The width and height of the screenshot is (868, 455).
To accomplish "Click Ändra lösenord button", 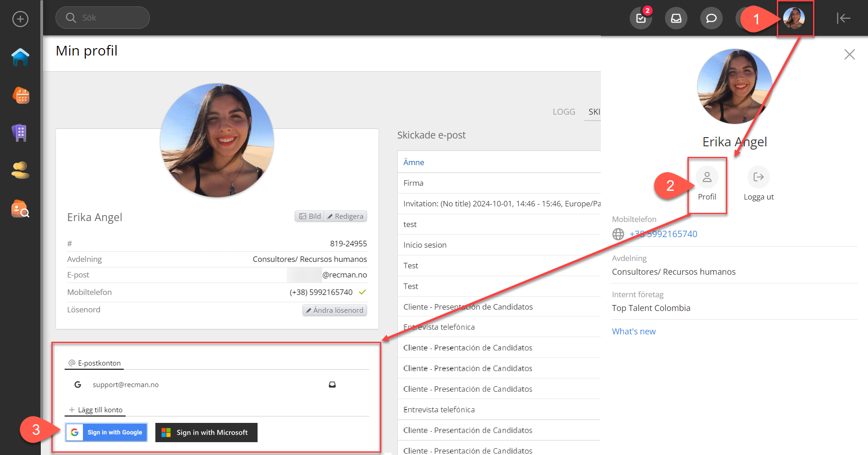I will point(335,311).
